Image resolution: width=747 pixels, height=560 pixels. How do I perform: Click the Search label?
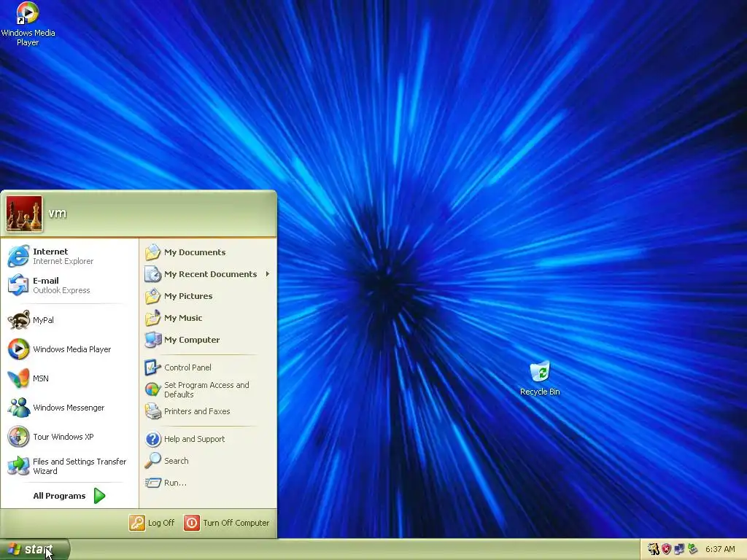coord(177,461)
